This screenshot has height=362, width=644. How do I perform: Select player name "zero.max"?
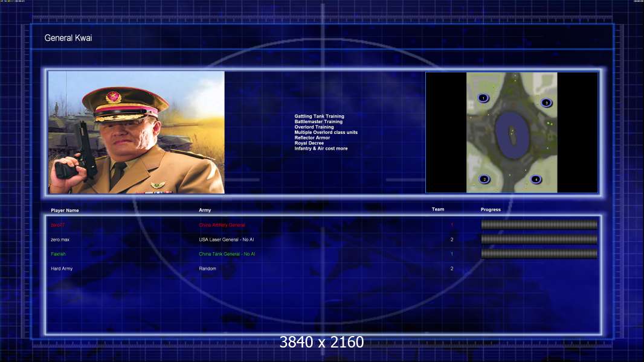pyautogui.click(x=60, y=240)
